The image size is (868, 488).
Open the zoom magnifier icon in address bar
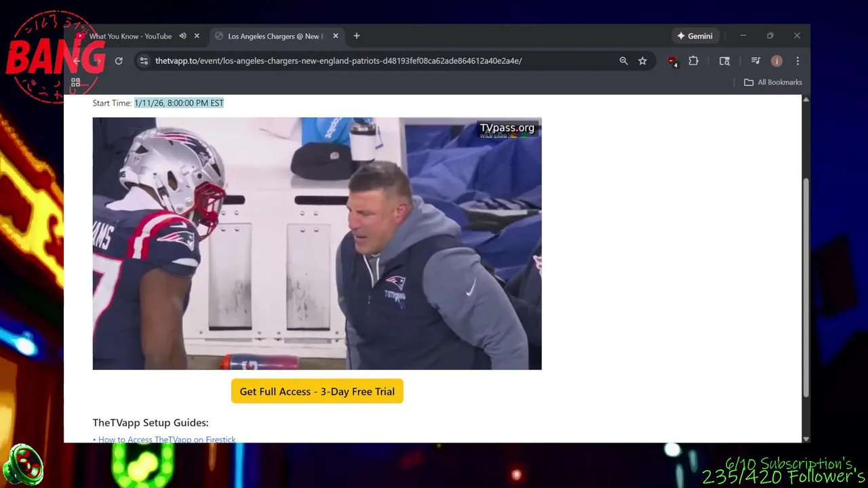click(624, 61)
